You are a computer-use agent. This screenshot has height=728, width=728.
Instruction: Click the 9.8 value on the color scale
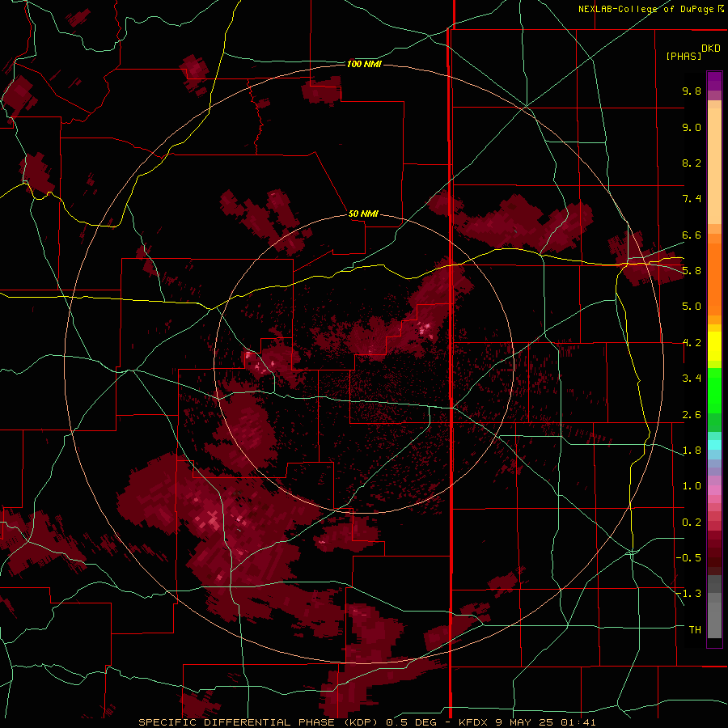(x=692, y=91)
